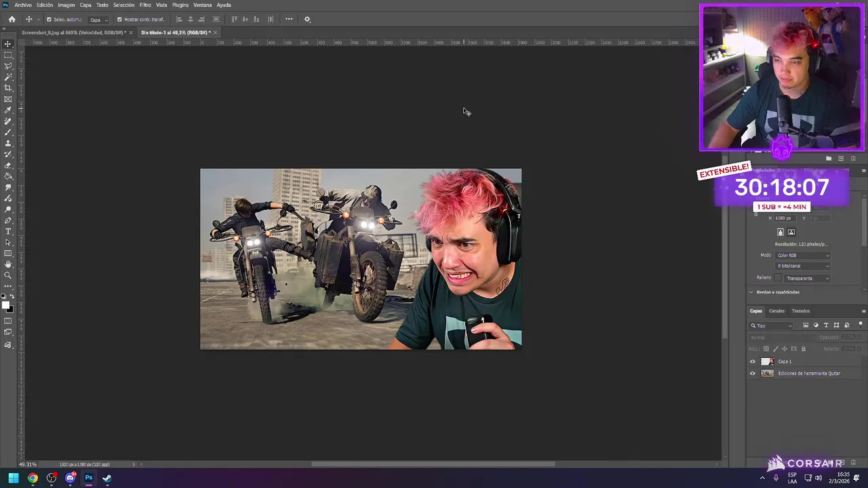Select the Eyedropper tool
Viewport: 868px width, 488px height.
pyautogui.click(x=8, y=109)
